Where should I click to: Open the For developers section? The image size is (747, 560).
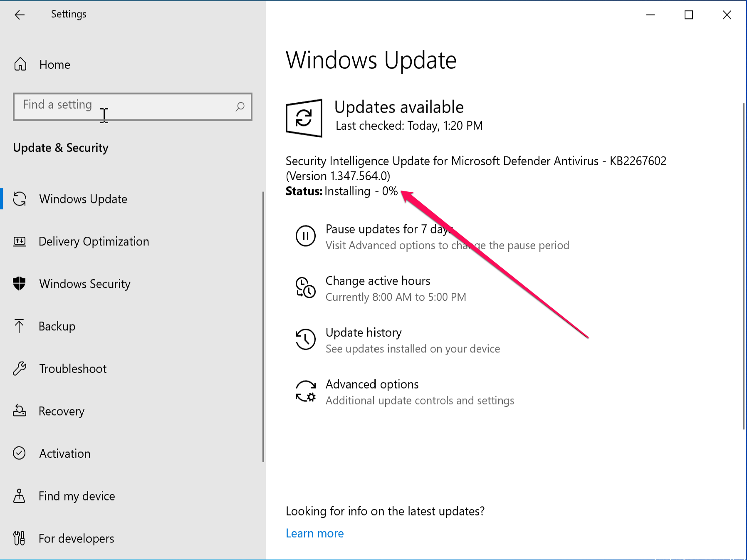click(x=76, y=538)
